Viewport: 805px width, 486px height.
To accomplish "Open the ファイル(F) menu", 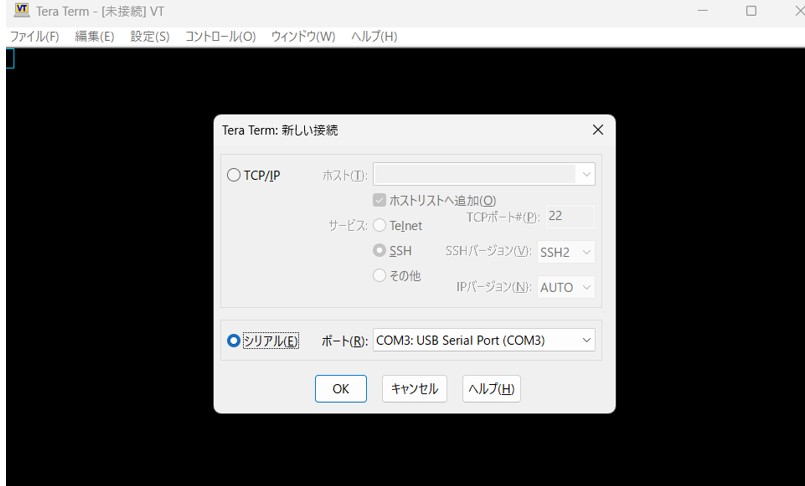I will click(34, 36).
